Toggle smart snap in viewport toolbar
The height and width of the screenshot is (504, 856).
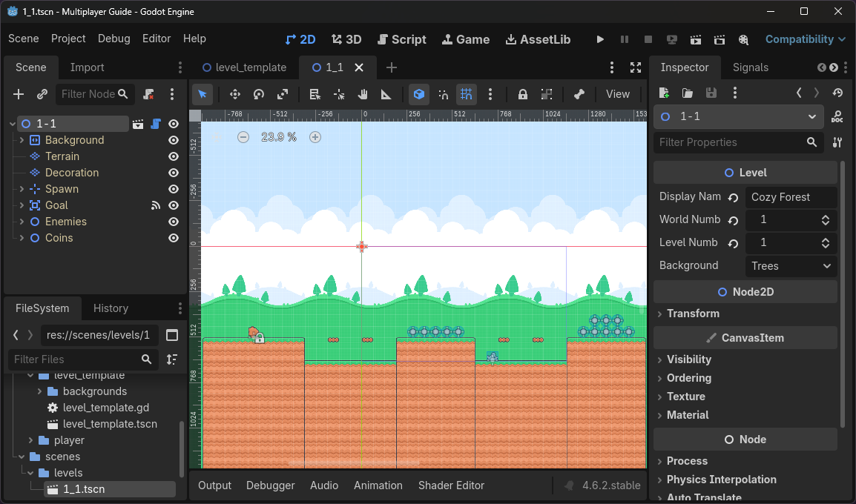[444, 94]
